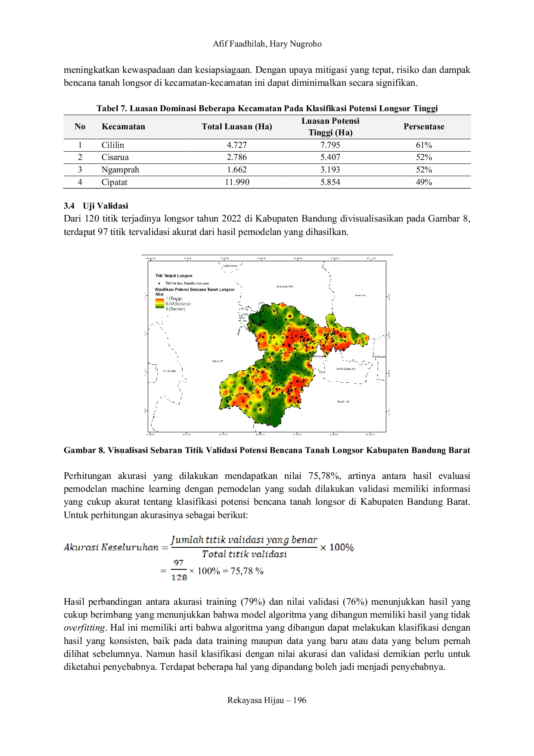Select the Cililin row in the table
Screen dimensions: 534x756
pos(267,145)
